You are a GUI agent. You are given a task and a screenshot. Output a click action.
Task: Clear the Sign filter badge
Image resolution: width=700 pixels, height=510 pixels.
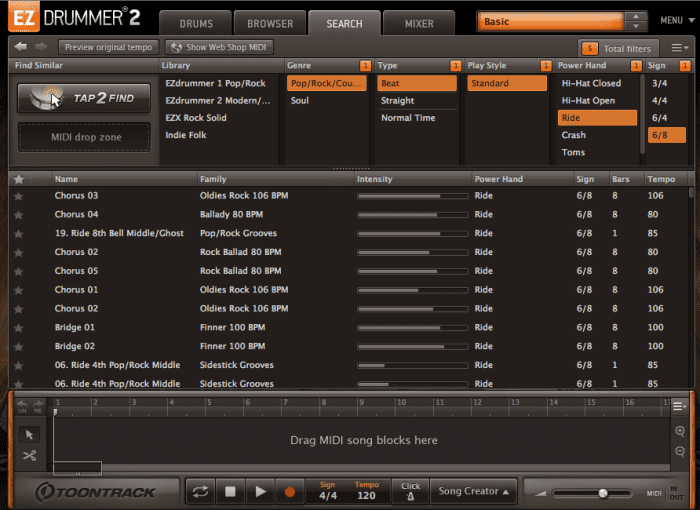pos(684,66)
